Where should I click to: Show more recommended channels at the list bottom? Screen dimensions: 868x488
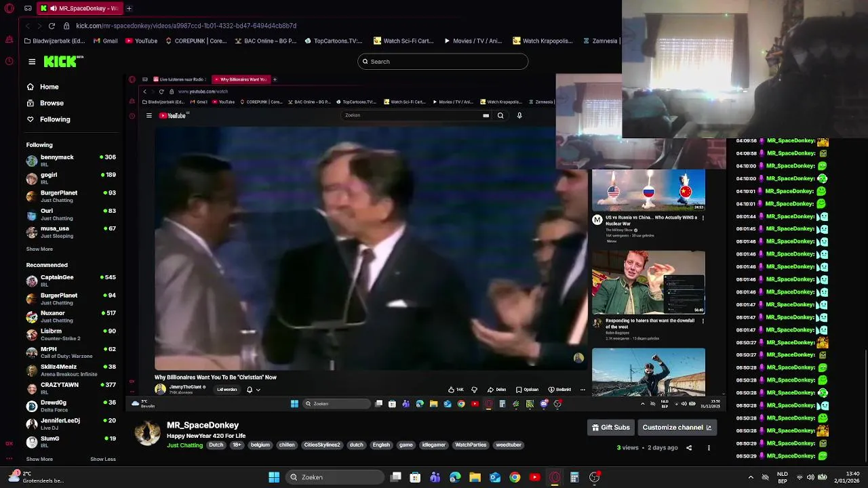[39, 459]
